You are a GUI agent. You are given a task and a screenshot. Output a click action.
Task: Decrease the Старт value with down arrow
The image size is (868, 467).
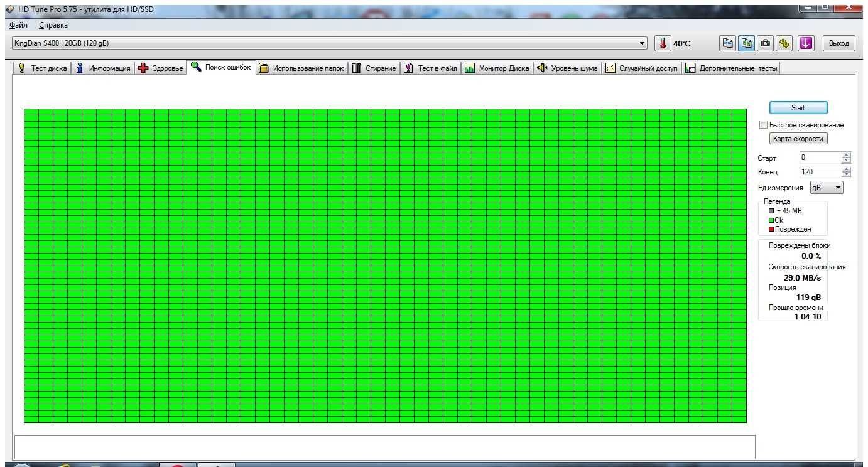click(846, 161)
